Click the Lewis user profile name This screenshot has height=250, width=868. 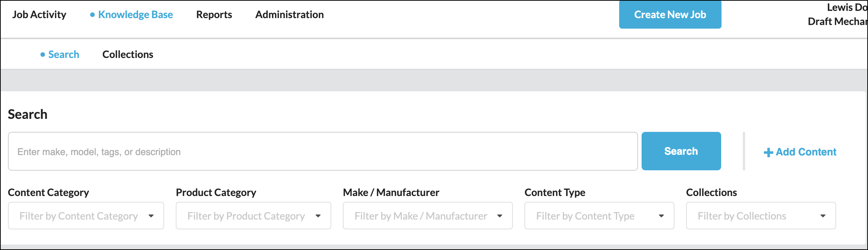(846, 7)
